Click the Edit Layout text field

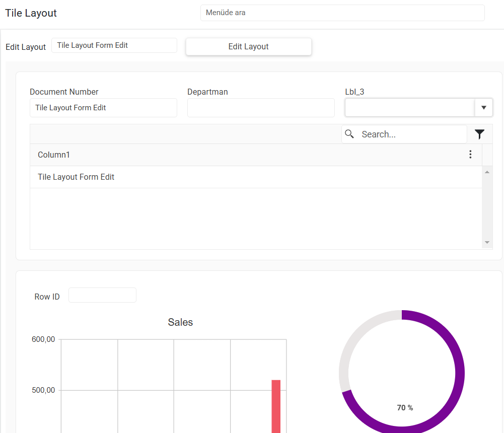click(x=114, y=45)
